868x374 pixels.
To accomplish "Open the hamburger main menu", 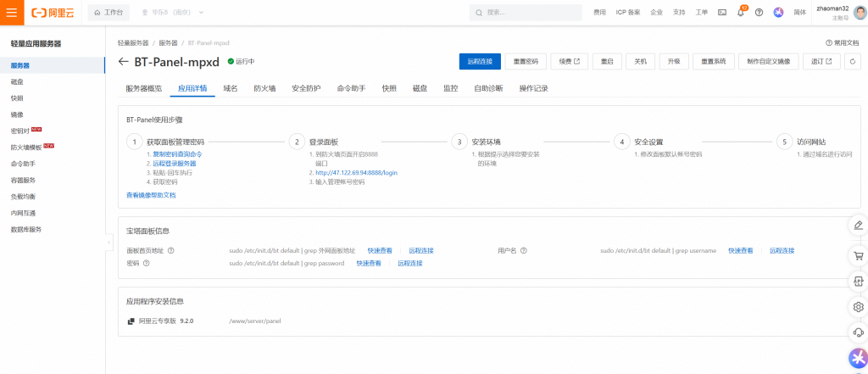I will coord(12,12).
